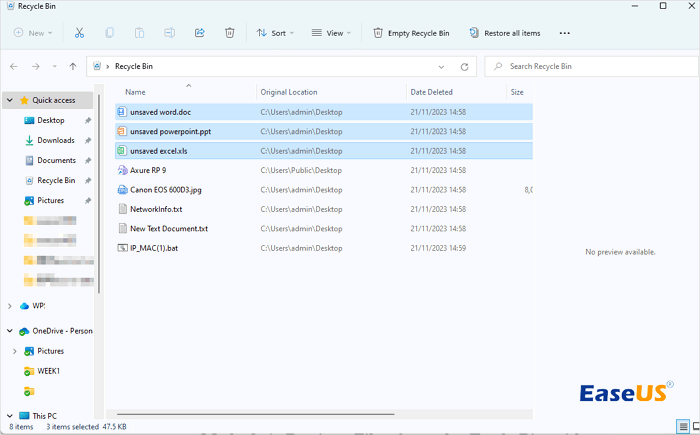Open the Sort dropdown menu

point(274,33)
